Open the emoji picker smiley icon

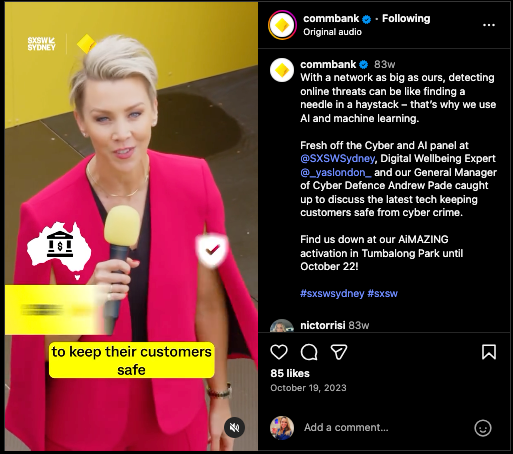pos(483,428)
